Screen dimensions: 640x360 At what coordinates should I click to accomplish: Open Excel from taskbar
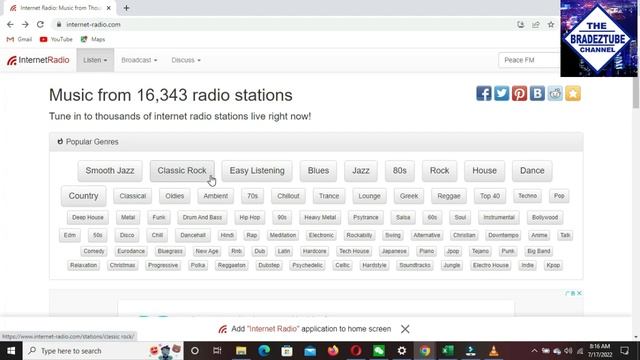coord(448,351)
